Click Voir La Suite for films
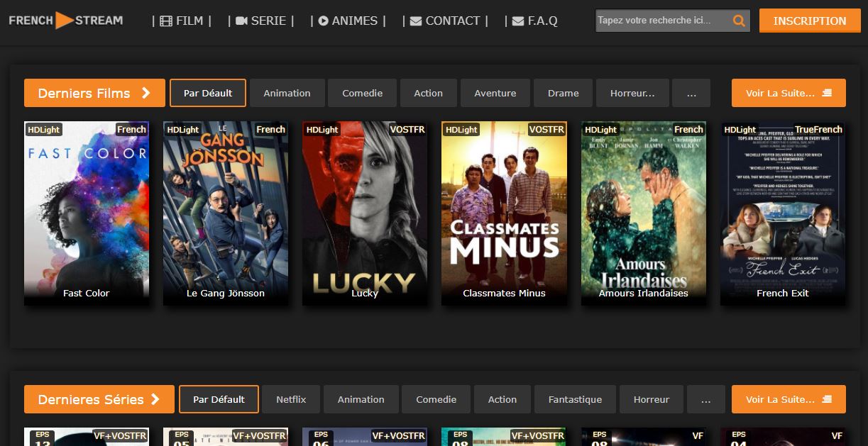This screenshot has width=868, height=446. pyautogui.click(x=789, y=93)
